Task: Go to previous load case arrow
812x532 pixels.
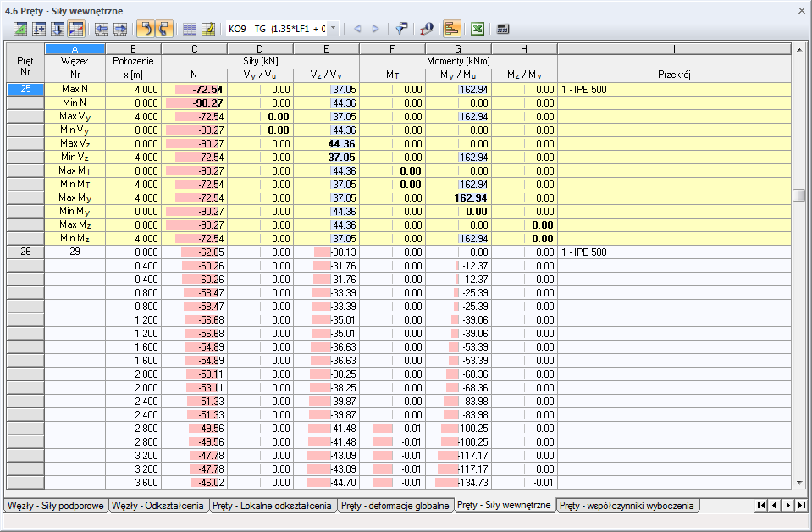Action: [x=357, y=29]
